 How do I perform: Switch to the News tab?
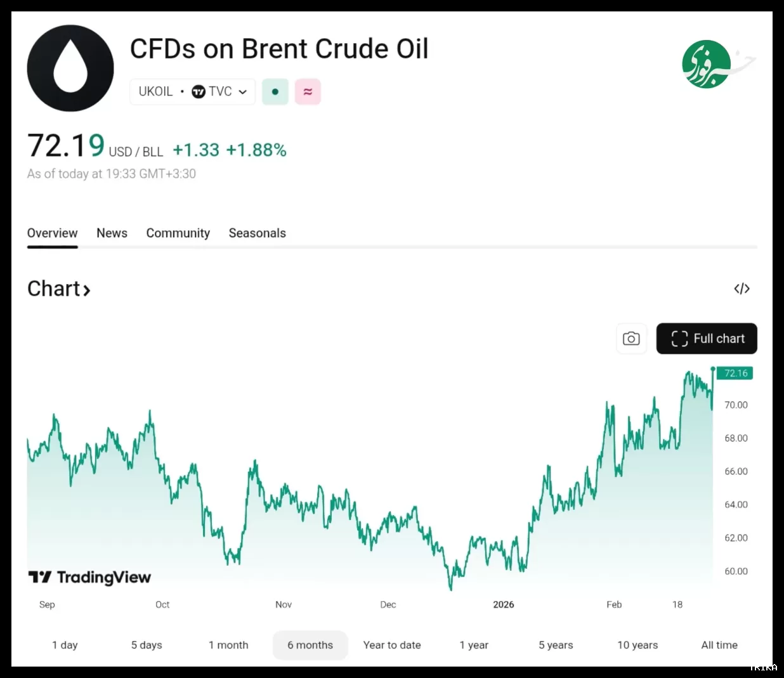point(112,233)
